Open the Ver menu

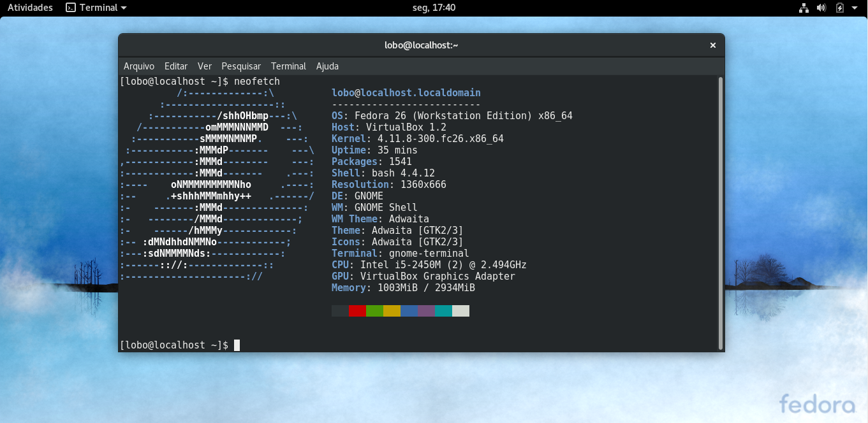click(205, 66)
